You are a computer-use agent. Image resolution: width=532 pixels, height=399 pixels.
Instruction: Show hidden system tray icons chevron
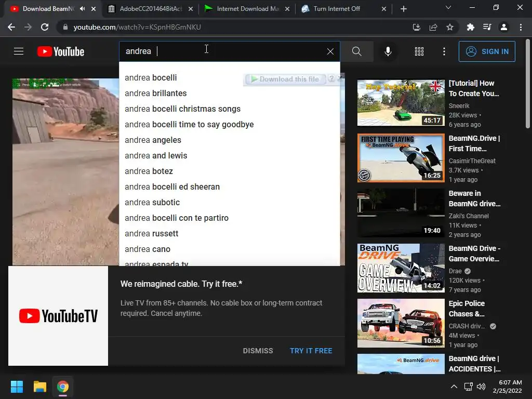(x=454, y=387)
